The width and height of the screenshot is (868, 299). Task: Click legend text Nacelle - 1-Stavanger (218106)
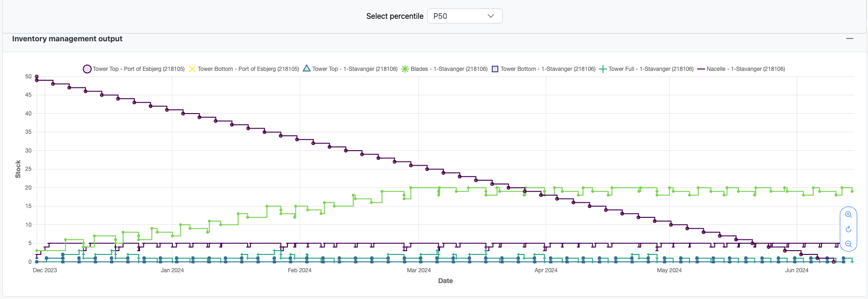tap(746, 69)
